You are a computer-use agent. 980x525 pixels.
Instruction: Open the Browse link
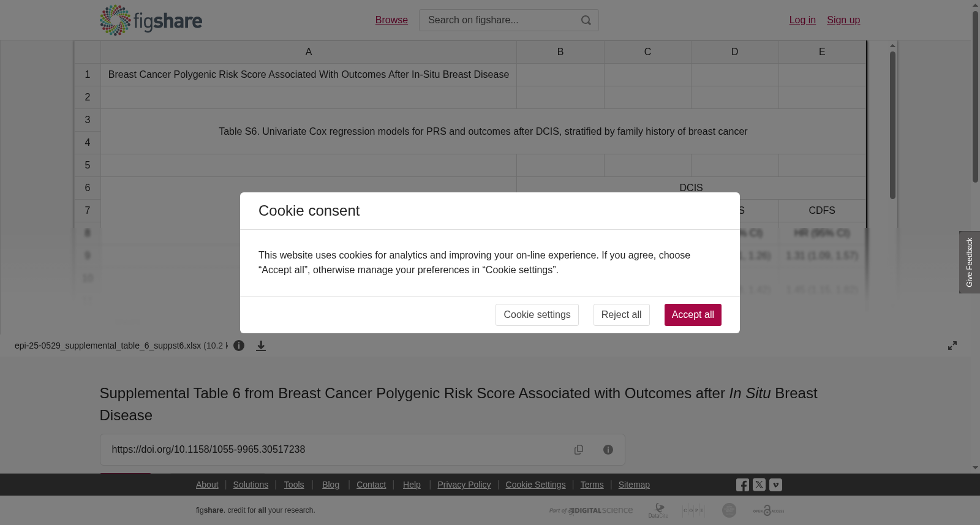tap(391, 20)
